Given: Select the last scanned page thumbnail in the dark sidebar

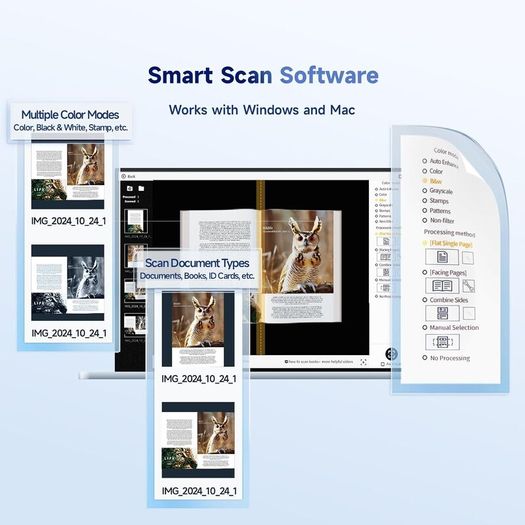Looking at the screenshot, I should (x=135, y=325).
